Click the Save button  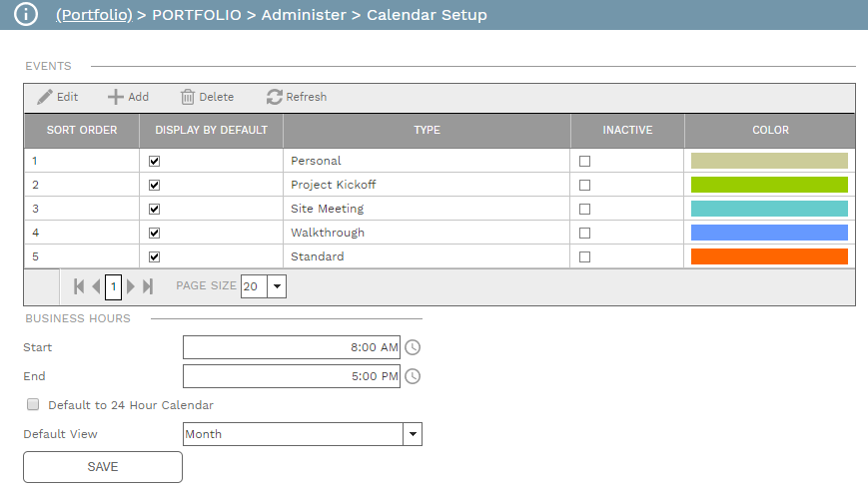pos(102,467)
